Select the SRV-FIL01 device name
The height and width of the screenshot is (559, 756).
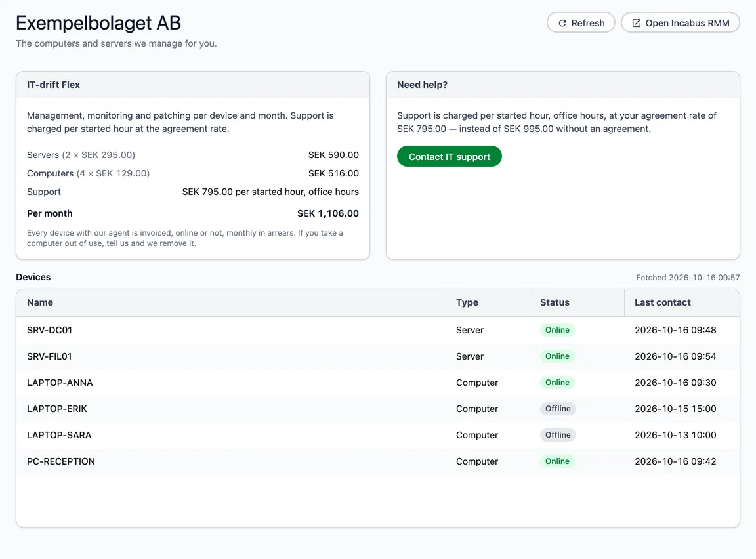tap(49, 357)
